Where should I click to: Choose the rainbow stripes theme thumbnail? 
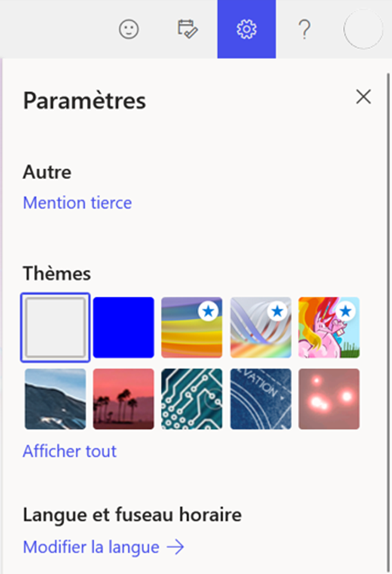coord(192,327)
